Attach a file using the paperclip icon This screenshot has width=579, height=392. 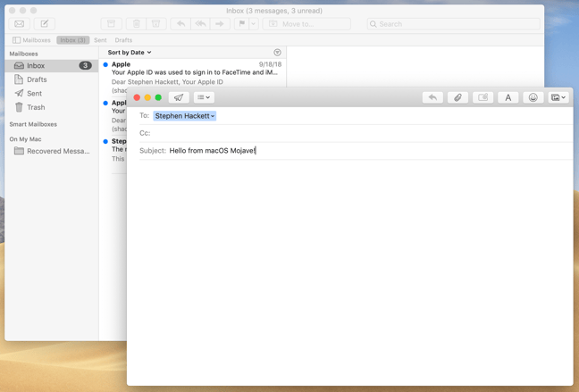[x=457, y=97]
